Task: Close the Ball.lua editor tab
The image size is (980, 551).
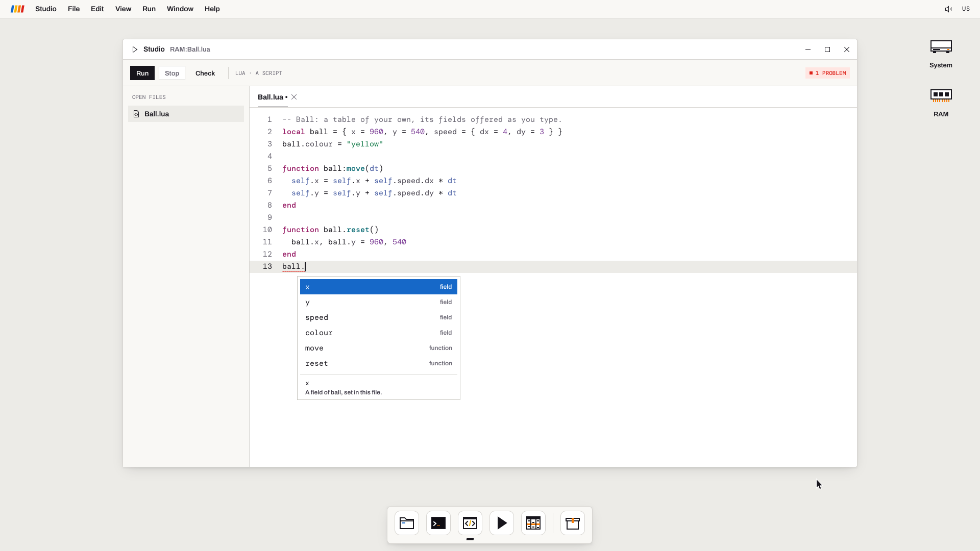Action: click(294, 97)
